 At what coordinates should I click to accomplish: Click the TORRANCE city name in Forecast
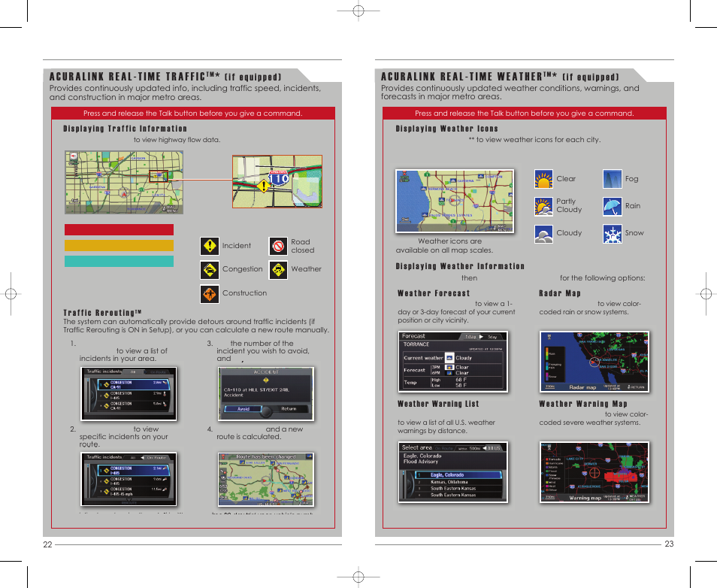coord(416,344)
